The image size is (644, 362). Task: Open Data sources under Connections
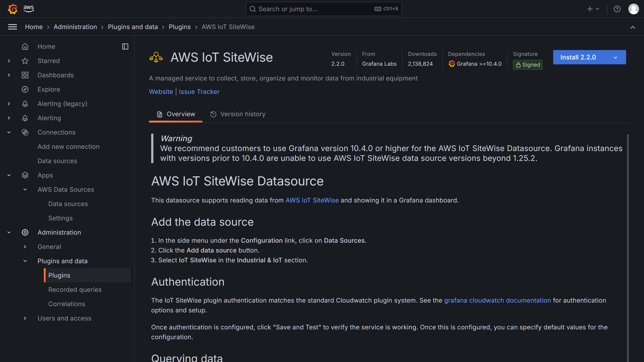coord(57,161)
